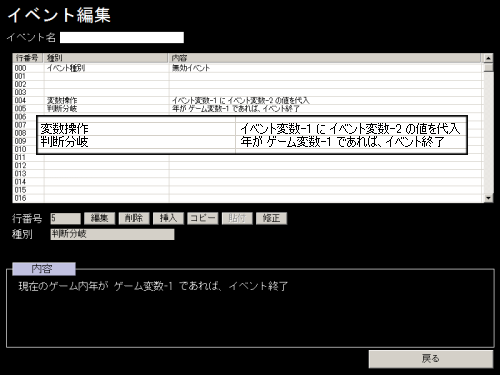Select the 内容 tab label
500x375 pixels.
(44, 269)
